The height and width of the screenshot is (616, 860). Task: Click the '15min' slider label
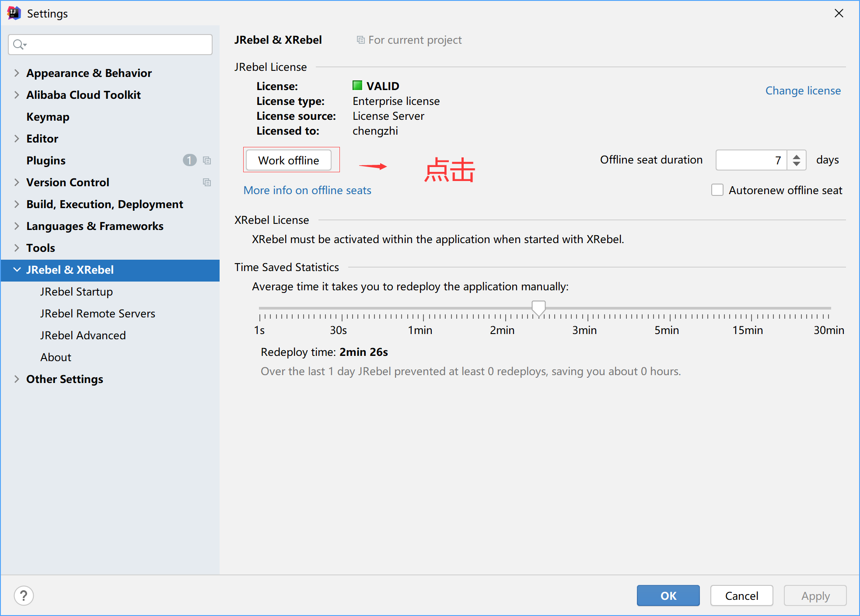[748, 330]
